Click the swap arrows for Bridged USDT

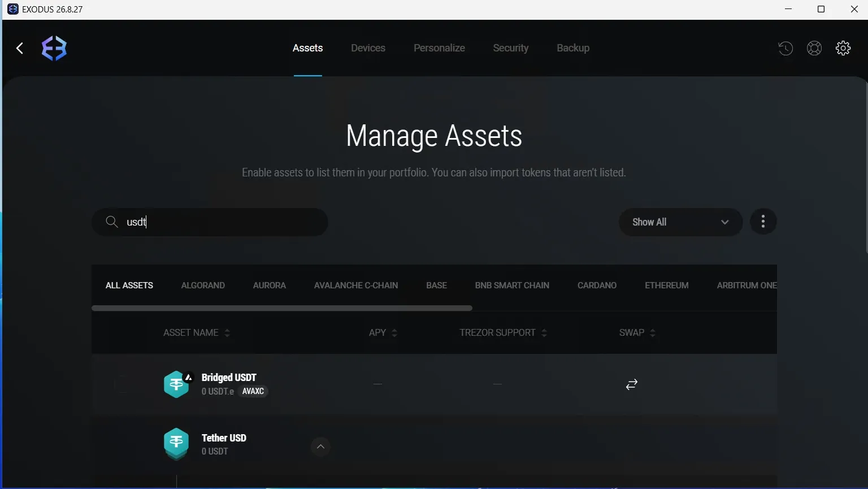click(632, 384)
